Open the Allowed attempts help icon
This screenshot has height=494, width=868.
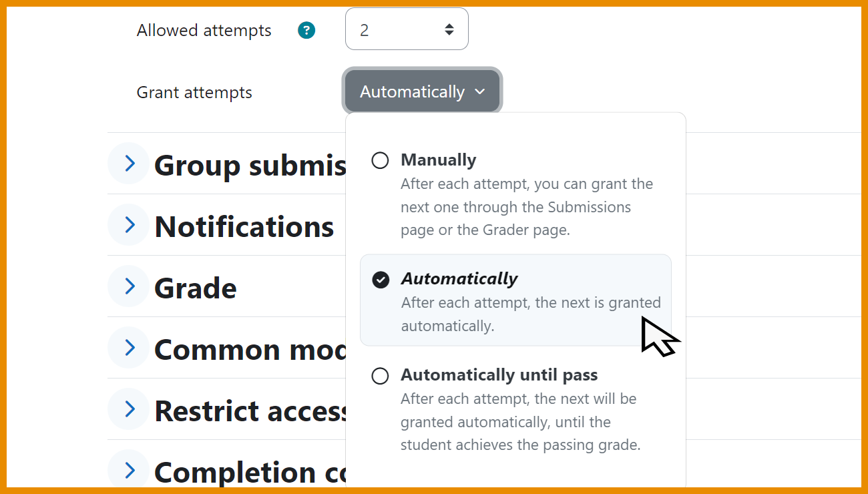(306, 30)
